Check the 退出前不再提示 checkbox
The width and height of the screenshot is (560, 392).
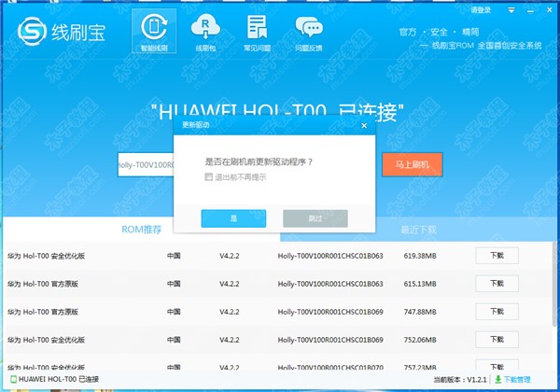[x=209, y=176]
